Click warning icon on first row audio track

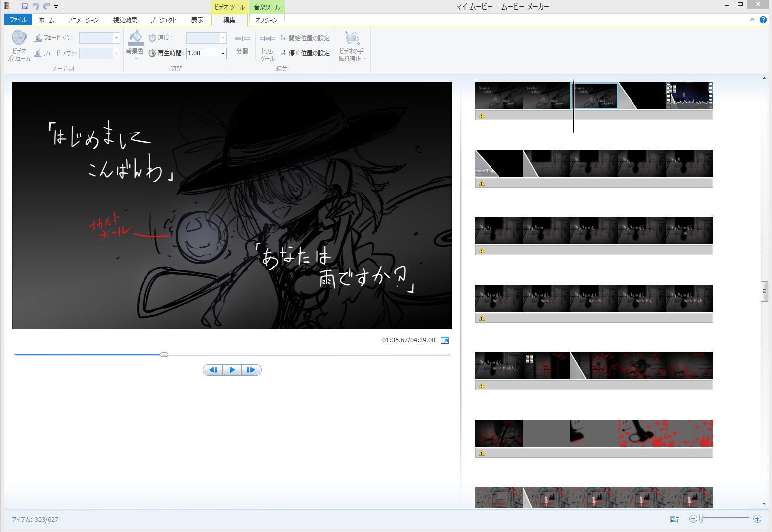pos(481,115)
